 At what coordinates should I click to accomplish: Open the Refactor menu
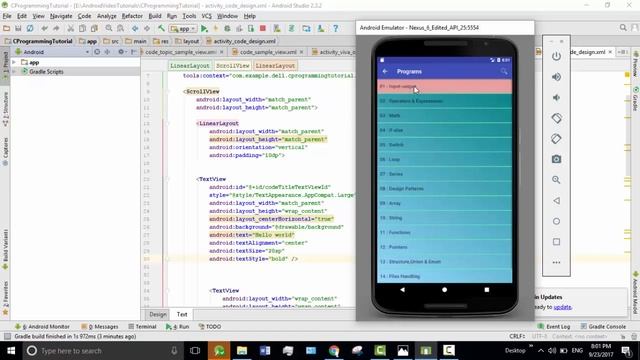132,16
